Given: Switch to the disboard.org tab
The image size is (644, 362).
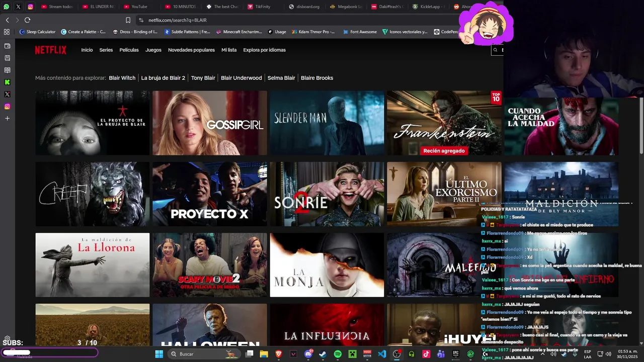Looking at the screenshot, I should click(305, 7).
